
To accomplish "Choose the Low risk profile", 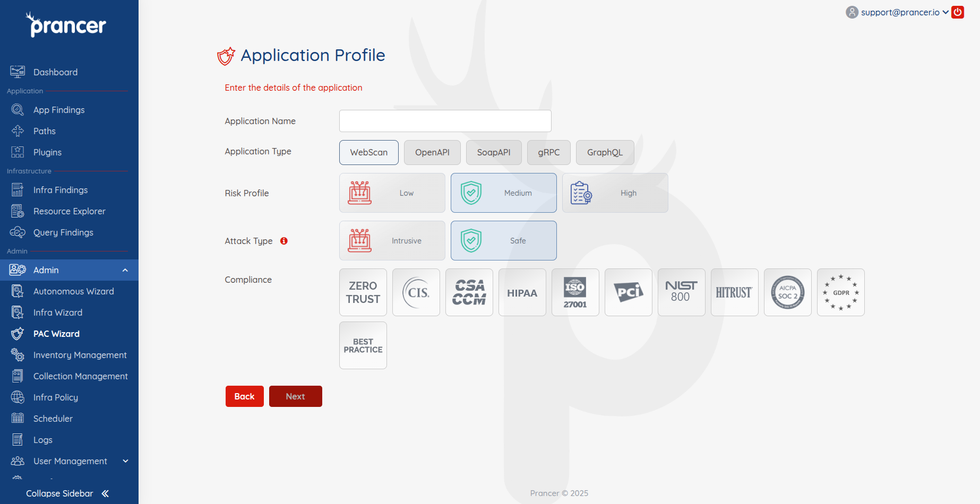I will pyautogui.click(x=392, y=193).
